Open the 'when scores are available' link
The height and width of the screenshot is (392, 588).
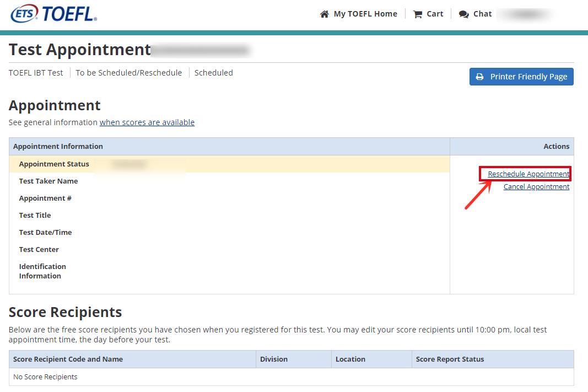click(147, 122)
